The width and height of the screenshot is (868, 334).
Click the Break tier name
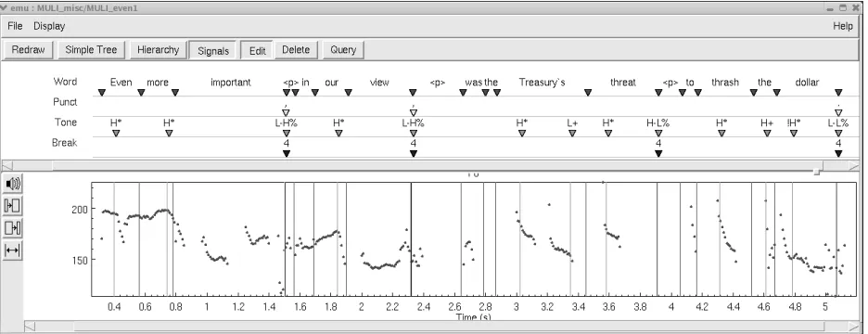tap(65, 143)
